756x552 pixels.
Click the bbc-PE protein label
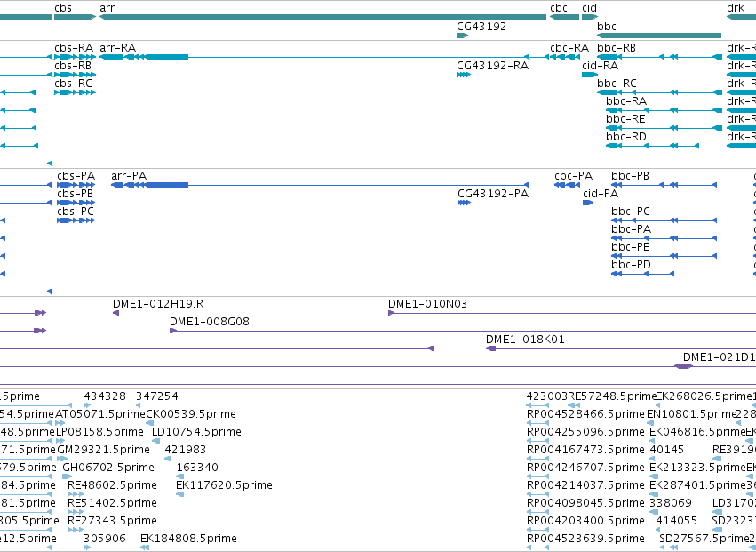point(631,247)
